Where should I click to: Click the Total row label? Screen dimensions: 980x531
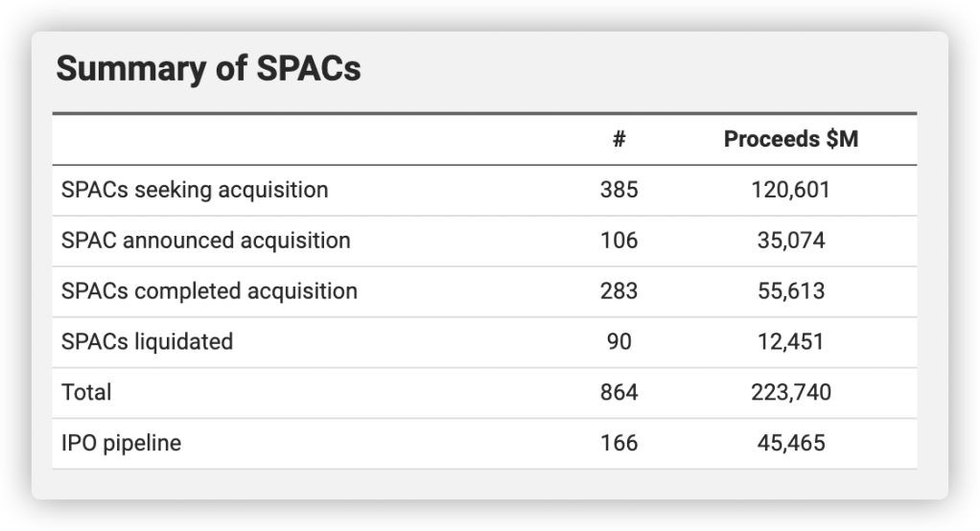pos(86,392)
